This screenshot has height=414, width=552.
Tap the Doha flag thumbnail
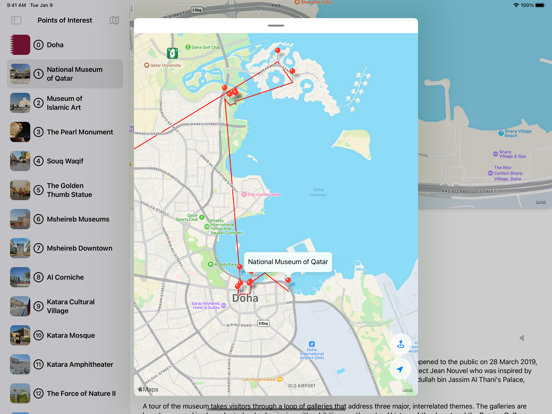point(20,45)
